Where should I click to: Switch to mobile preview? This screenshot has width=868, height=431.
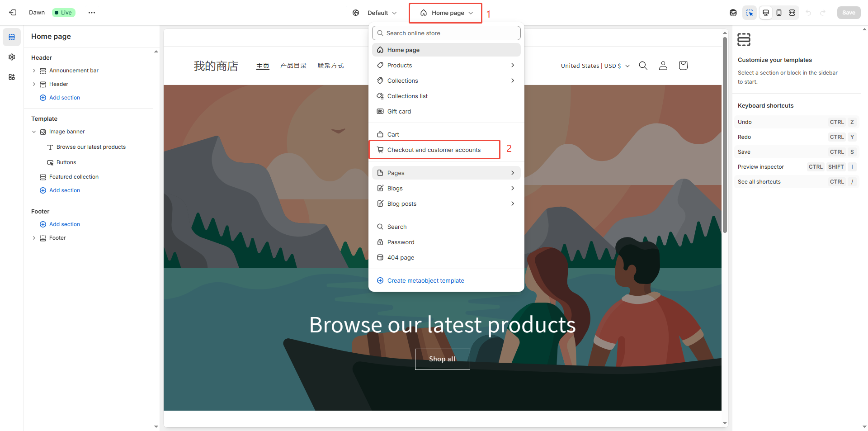click(779, 13)
